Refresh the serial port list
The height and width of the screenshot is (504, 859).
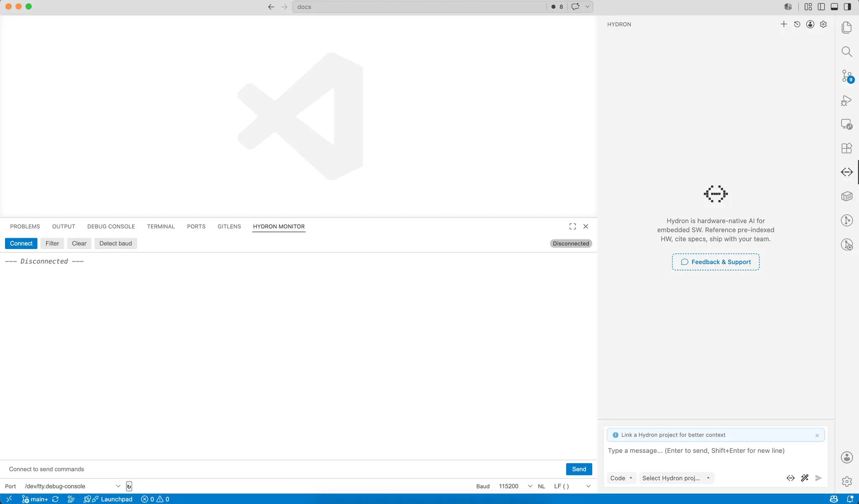[129, 486]
